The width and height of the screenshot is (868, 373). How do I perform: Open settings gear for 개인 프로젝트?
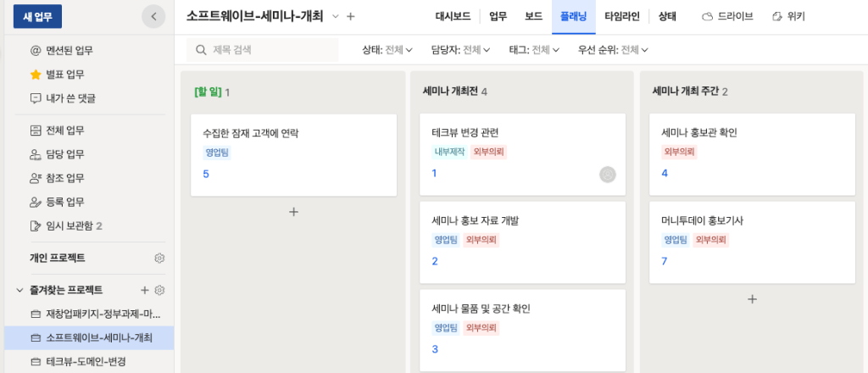(x=160, y=258)
